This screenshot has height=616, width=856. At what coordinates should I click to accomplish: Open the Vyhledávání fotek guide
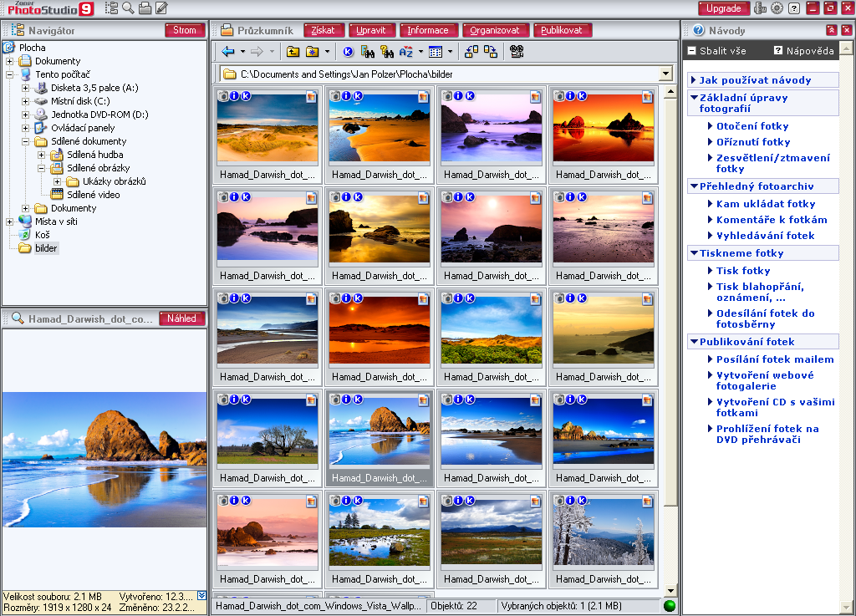(766, 236)
